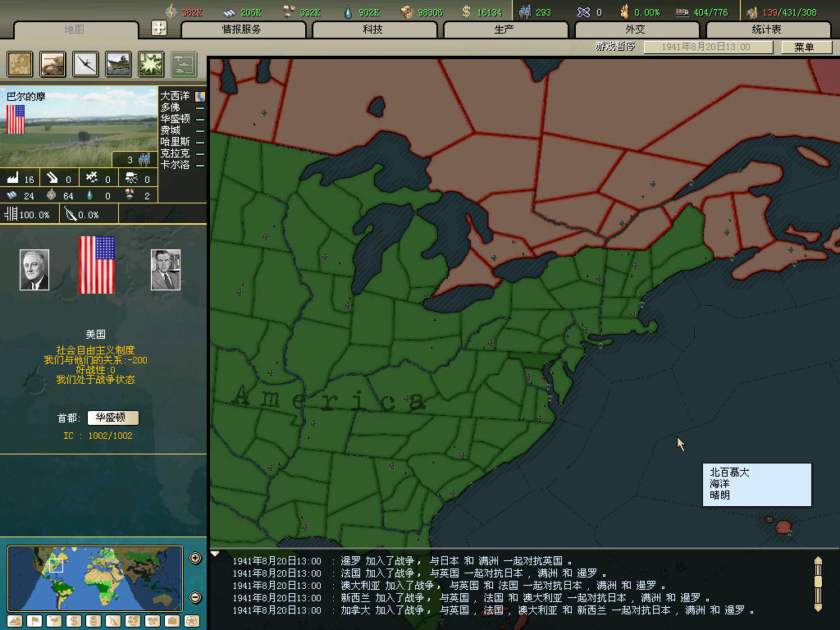Select the aircraft air units icon
This screenshot has height=630, width=840.
[x=85, y=64]
